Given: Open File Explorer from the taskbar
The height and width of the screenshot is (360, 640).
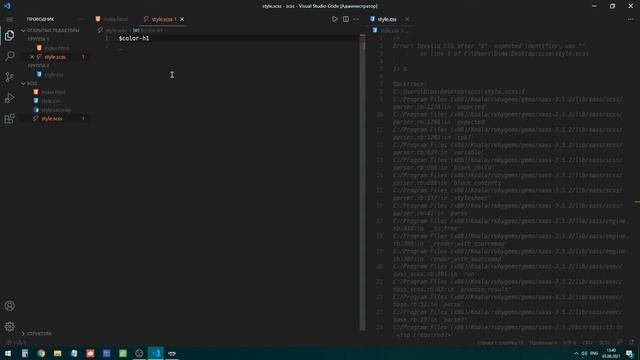Looking at the screenshot, I should click(58, 353).
